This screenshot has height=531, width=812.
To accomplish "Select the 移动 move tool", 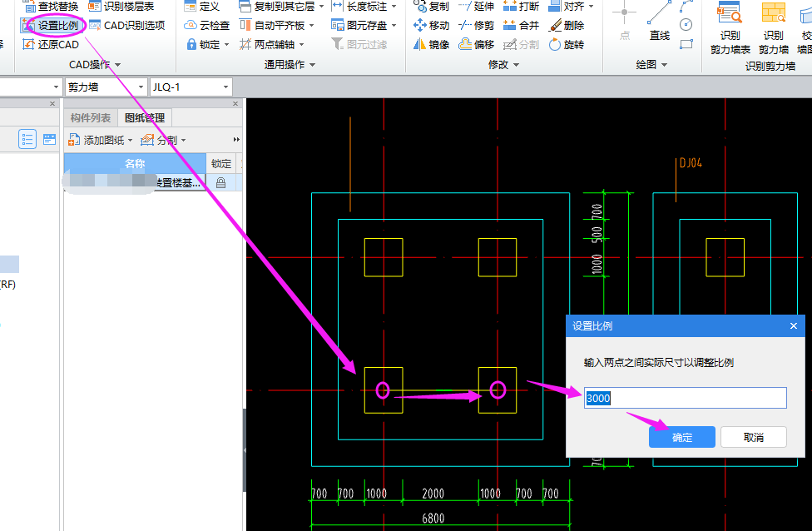I will [x=431, y=25].
